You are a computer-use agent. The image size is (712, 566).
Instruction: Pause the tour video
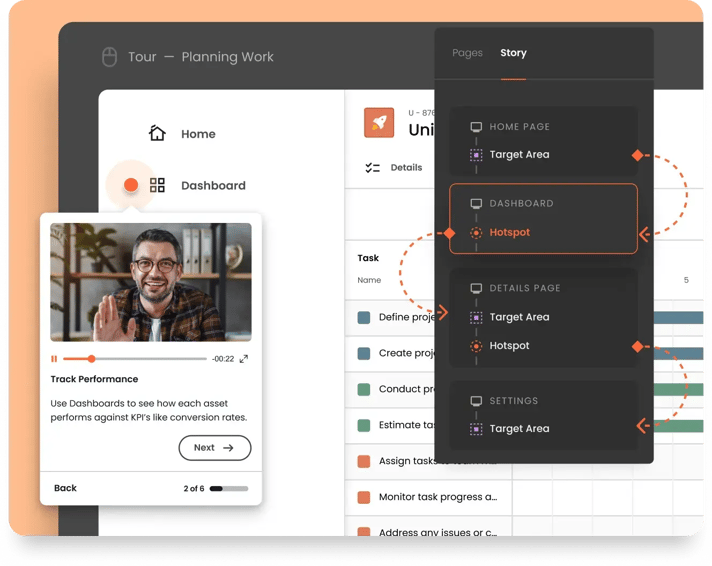click(54, 359)
